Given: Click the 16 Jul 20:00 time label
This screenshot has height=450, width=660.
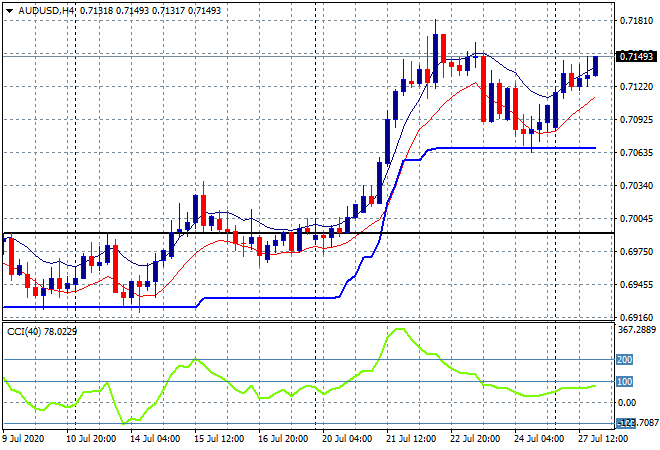Looking at the screenshot, I should 283,439.
